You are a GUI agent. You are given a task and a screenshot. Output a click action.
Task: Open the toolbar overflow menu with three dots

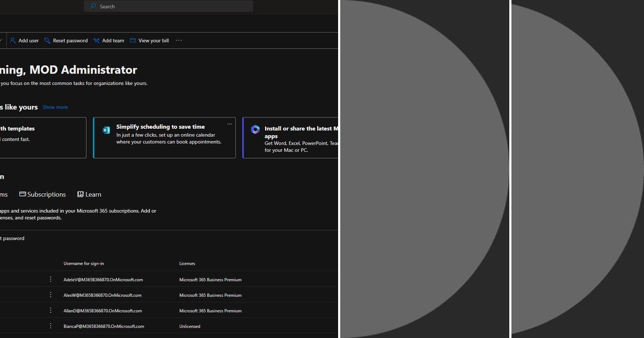pos(178,40)
